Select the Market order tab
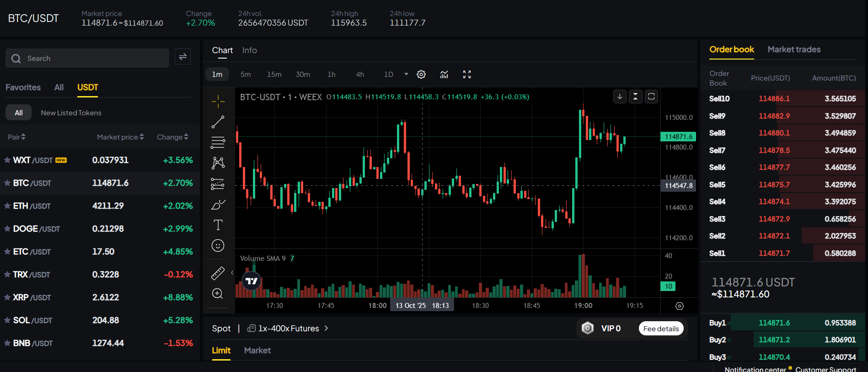Image resolution: width=868 pixels, height=372 pixels. pos(257,350)
